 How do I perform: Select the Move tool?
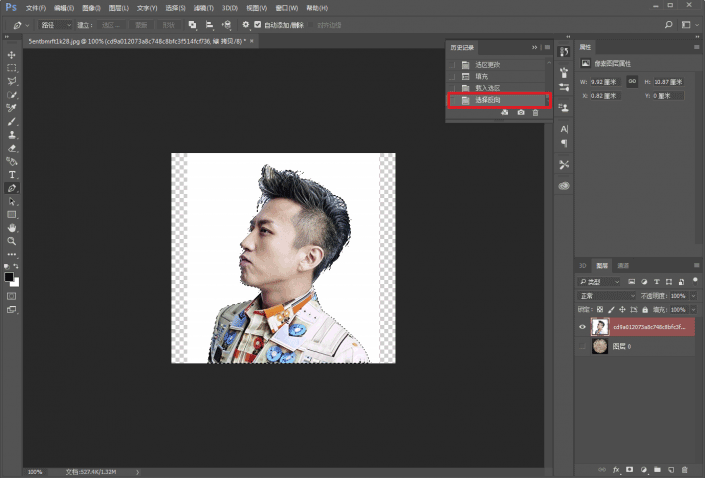(12, 55)
